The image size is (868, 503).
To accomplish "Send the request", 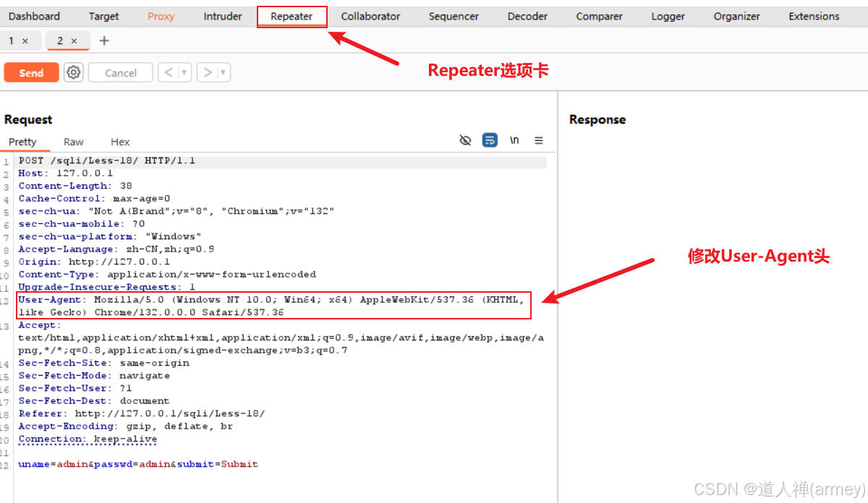I will tap(31, 72).
